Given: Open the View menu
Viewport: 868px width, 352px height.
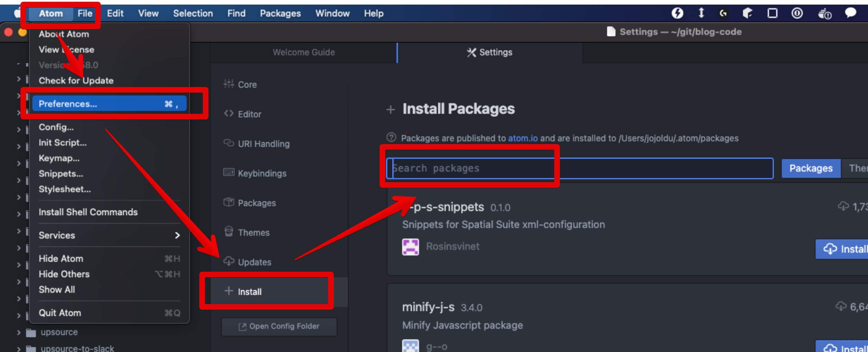Looking at the screenshot, I should [x=148, y=13].
